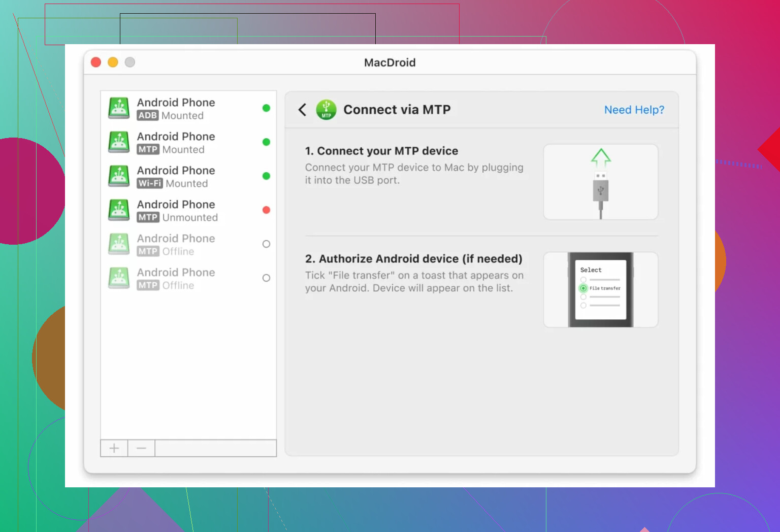This screenshot has height=532, width=780.
Task: Click the green status dot of Wi-Fi device
Action: 266,176
